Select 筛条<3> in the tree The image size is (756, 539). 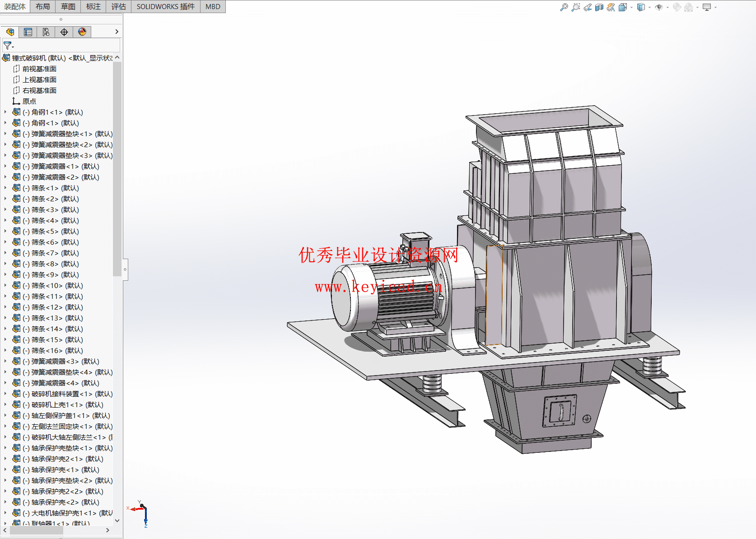pyautogui.click(x=51, y=209)
